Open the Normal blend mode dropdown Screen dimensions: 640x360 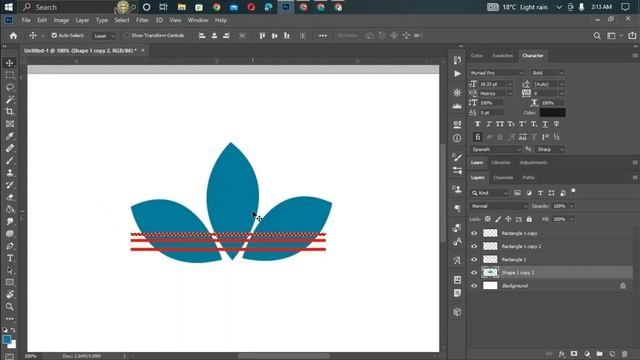[499, 206]
